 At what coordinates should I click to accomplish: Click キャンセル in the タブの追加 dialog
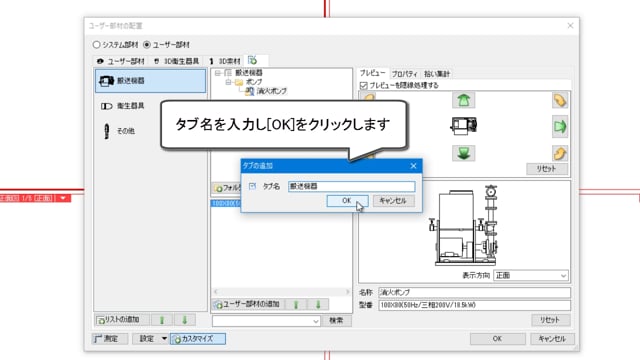(393, 201)
